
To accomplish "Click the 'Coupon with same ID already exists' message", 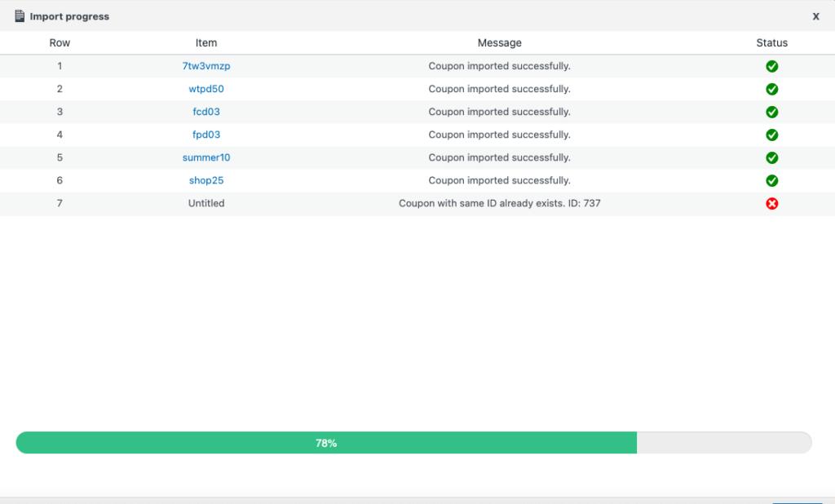I will click(x=500, y=204).
